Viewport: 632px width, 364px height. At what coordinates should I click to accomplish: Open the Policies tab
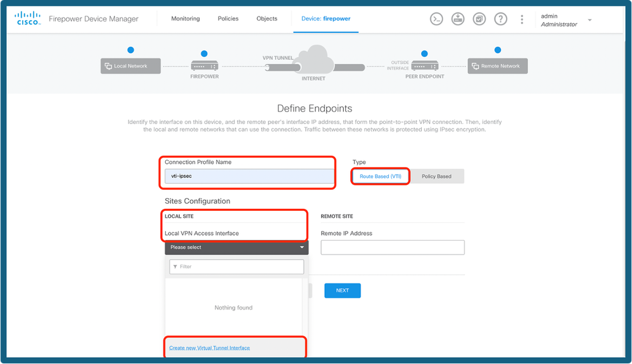(x=228, y=18)
